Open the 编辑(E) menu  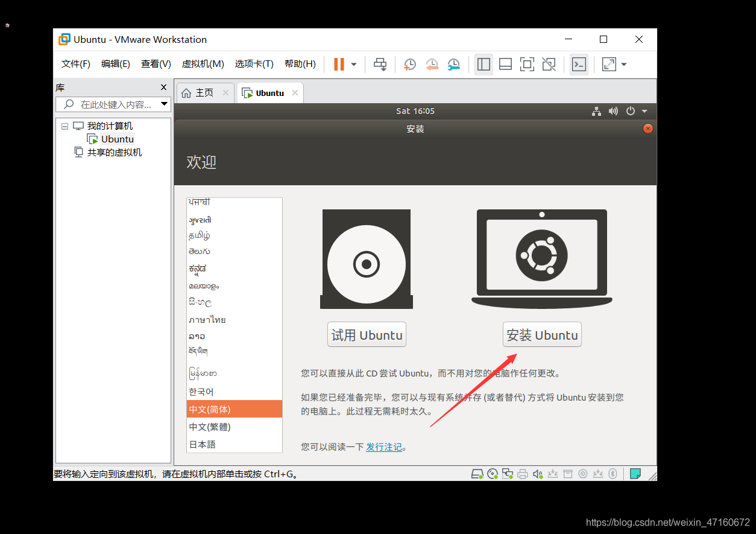click(116, 64)
